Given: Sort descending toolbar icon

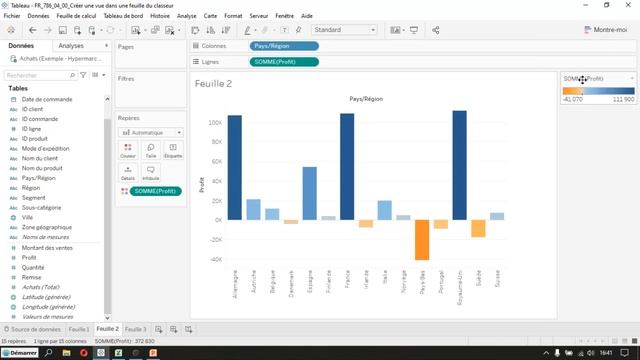Looking at the screenshot, I should [226, 30].
